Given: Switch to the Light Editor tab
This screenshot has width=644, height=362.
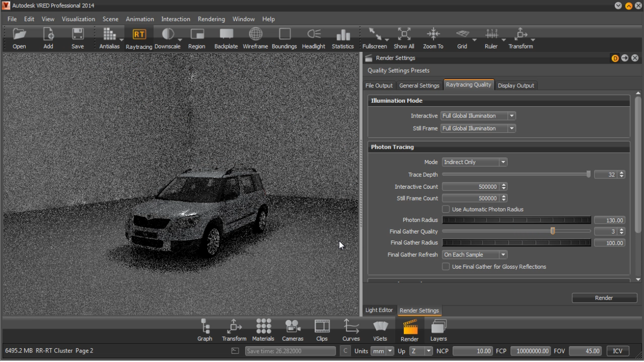Looking at the screenshot, I should pyautogui.click(x=379, y=310).
